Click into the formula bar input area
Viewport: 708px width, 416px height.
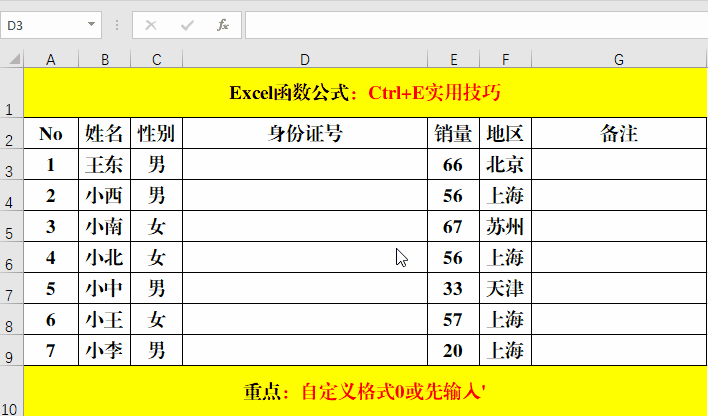tap(476, 25)
